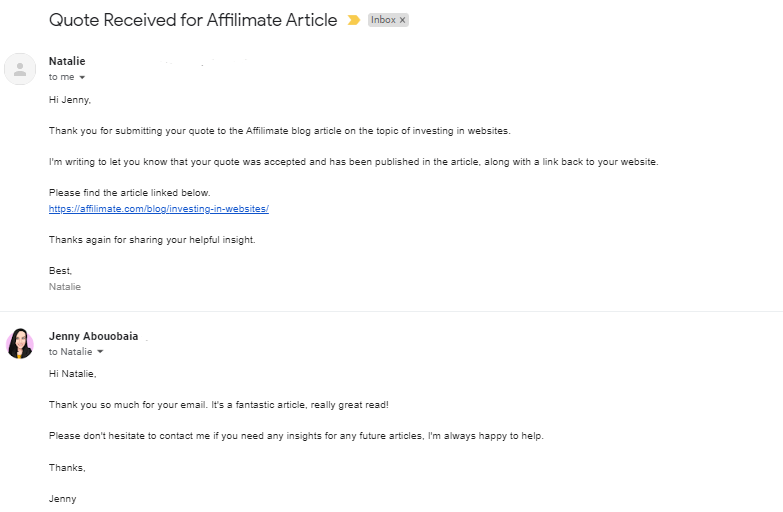Click the "your quote was accepted" sentence
This screenshot has width=783, height=512.
point(353,162)
